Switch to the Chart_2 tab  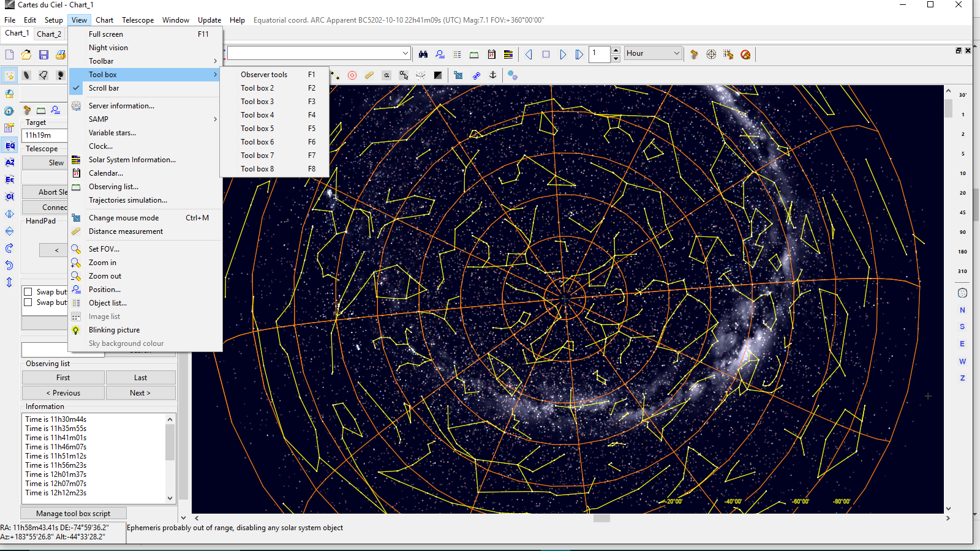click(49, 34)
